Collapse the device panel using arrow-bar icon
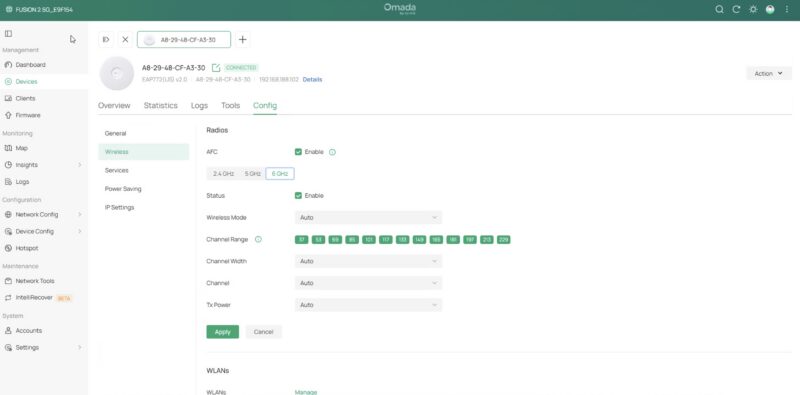The image size is (800, 395). click(x=106, y=39)
